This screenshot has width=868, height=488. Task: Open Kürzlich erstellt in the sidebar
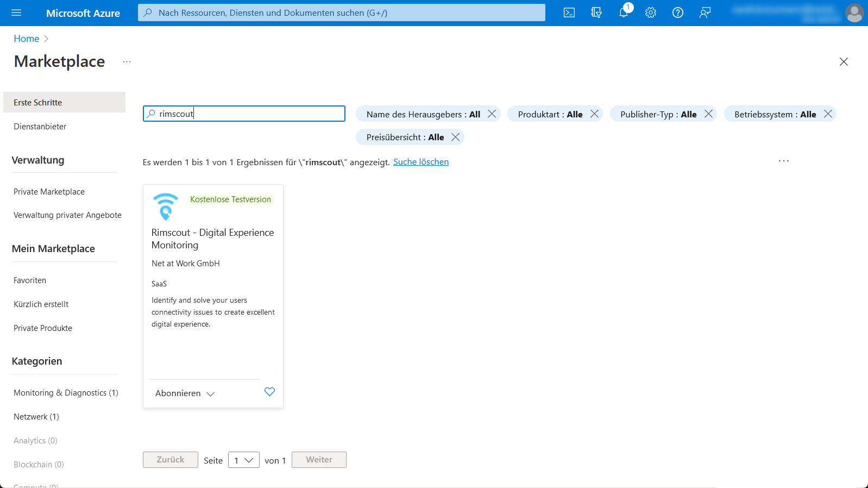tap(41, 304)
